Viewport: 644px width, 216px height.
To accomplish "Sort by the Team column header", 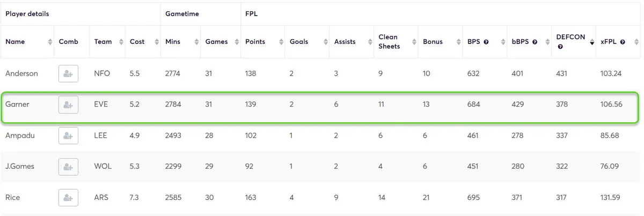I will 103,42.
